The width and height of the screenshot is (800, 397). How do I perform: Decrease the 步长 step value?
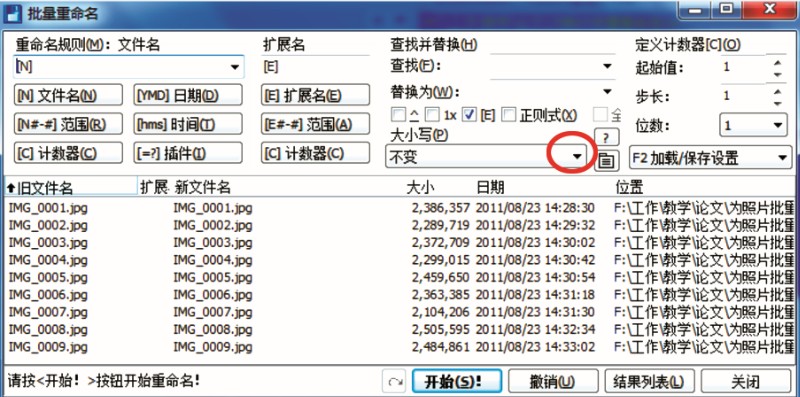tap(778, 103)
